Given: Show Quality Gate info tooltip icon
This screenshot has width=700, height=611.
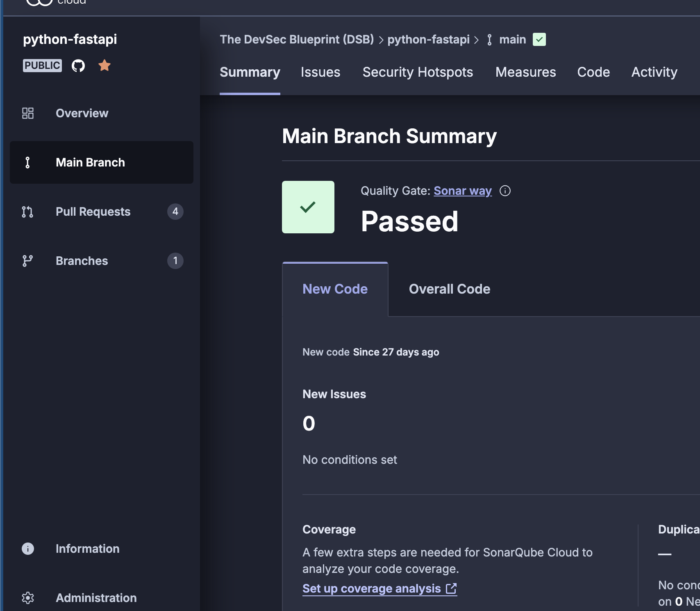Looking at the screenshot, I should pyautogui.click(x=505, y=191).
